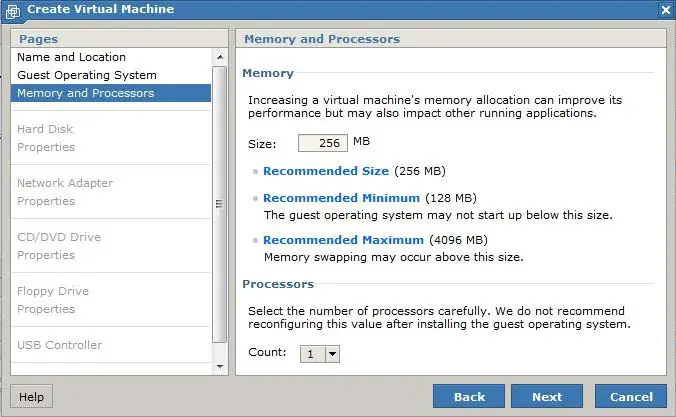This screenshot has width=676, height=417.
Task: Click the Processors section heading
Action: (x=278, y=284)
